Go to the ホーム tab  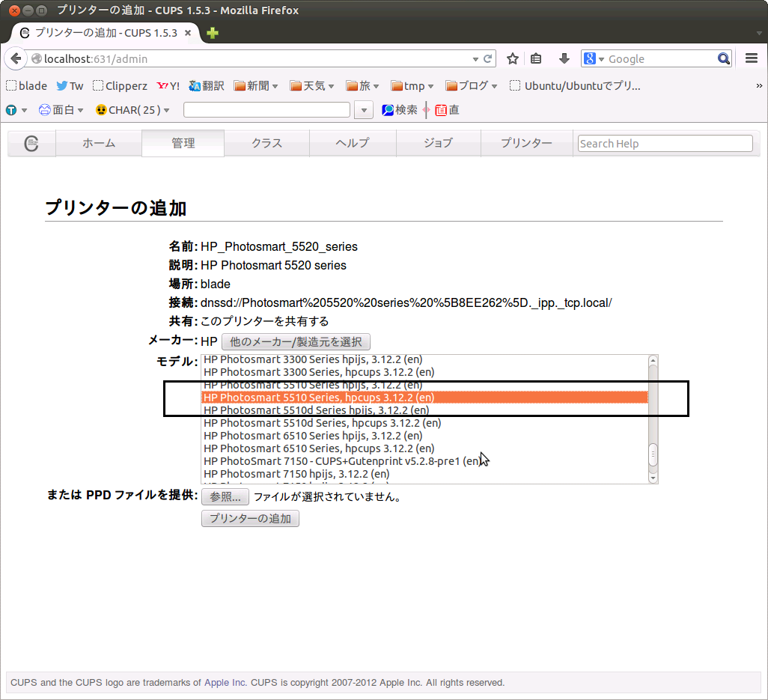[x=99, y=144]
